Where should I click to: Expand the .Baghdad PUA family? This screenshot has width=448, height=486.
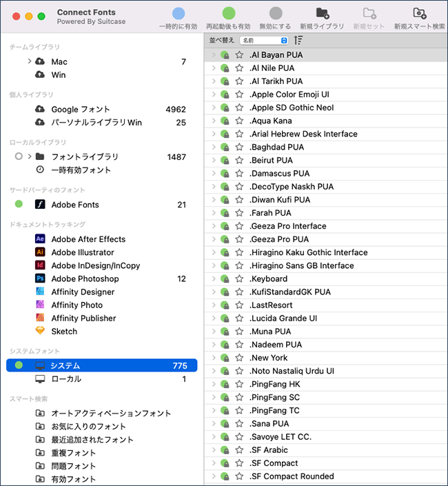214,147
